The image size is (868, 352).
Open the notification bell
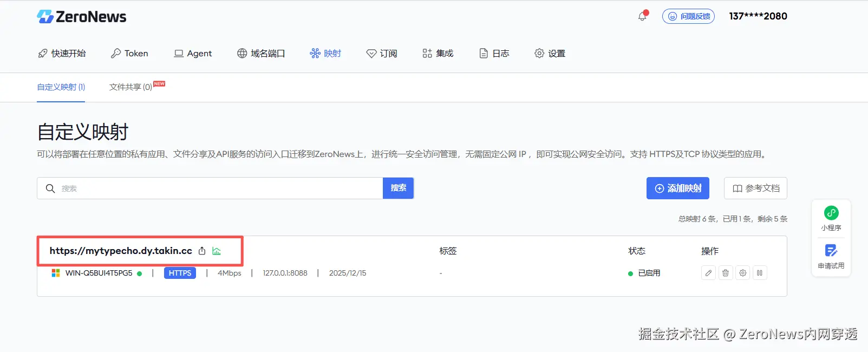[x=642, y=16]
